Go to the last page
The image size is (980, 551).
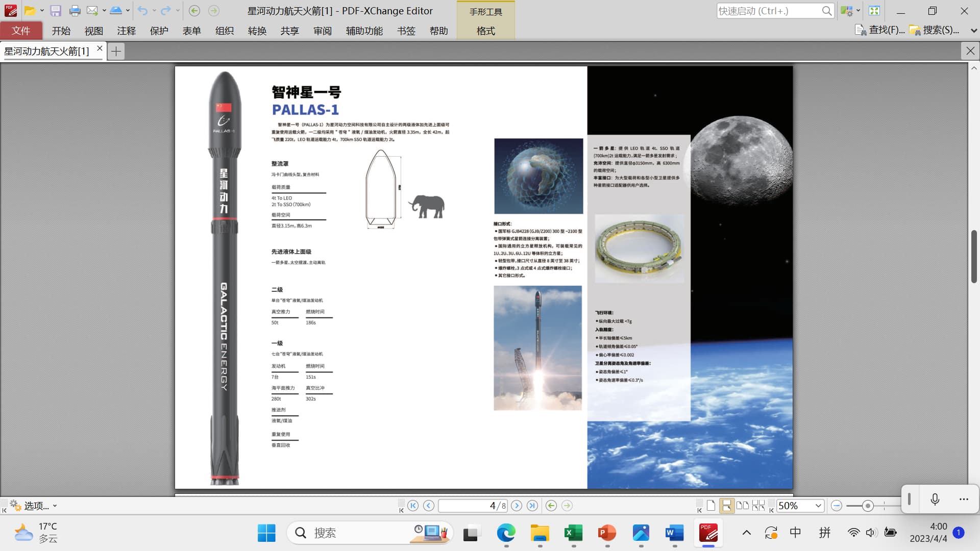point(532,506)
